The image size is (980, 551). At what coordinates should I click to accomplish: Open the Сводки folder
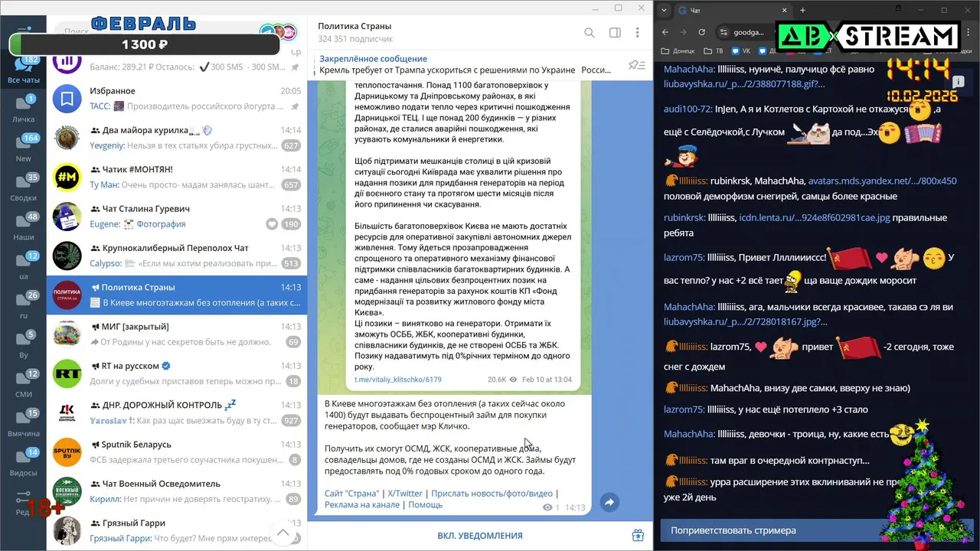point(23,187)
